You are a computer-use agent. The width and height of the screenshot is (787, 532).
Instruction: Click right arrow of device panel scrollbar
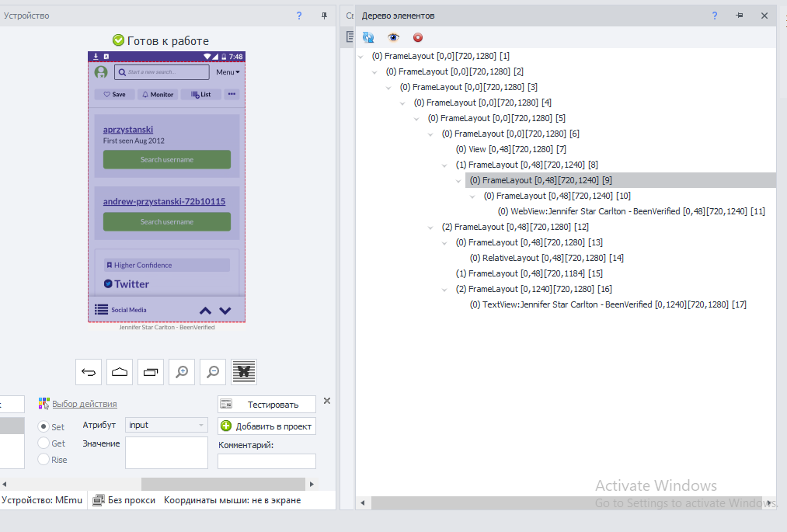(x=312, y=484)
